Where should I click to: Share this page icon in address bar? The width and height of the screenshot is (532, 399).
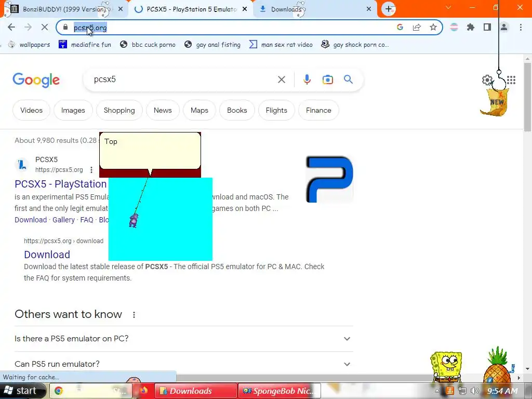click(417, 27)
